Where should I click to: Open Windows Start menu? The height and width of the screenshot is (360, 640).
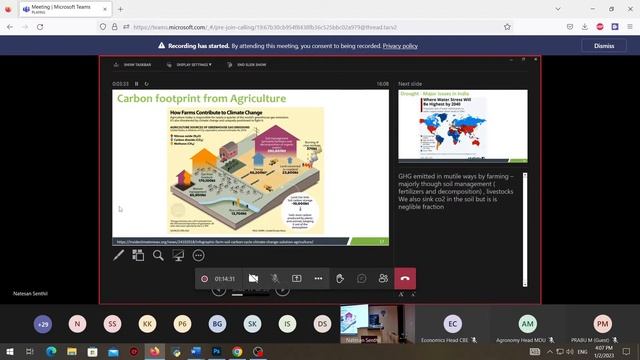pyautogui.click(x=9, y=351)
